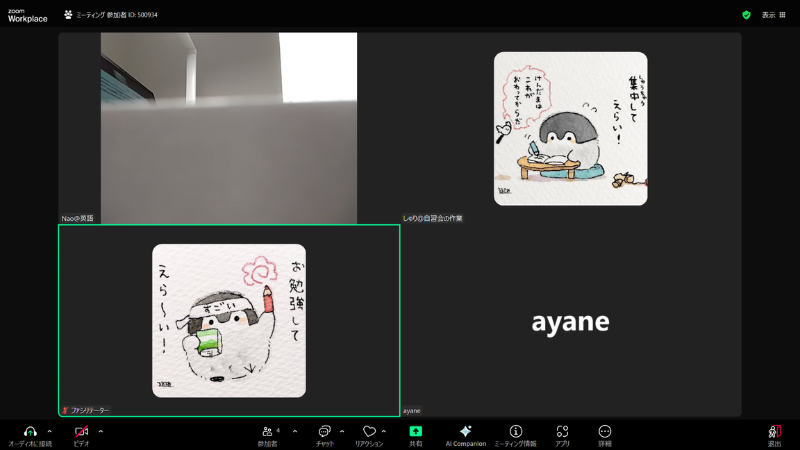800x450 pixels.
Task: Click the paw meeting icon in title bar
Action: pyautogui.click(x=68, y=15)
